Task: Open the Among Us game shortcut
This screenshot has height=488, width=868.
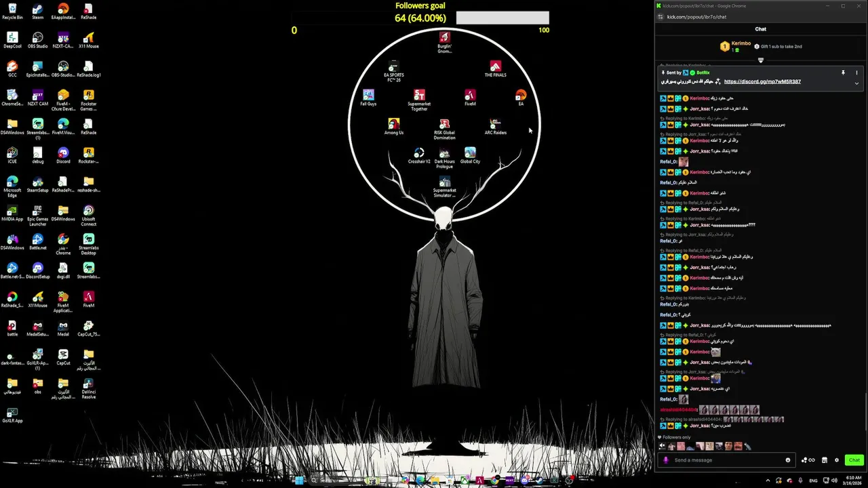Action: (x=393, y=127)
